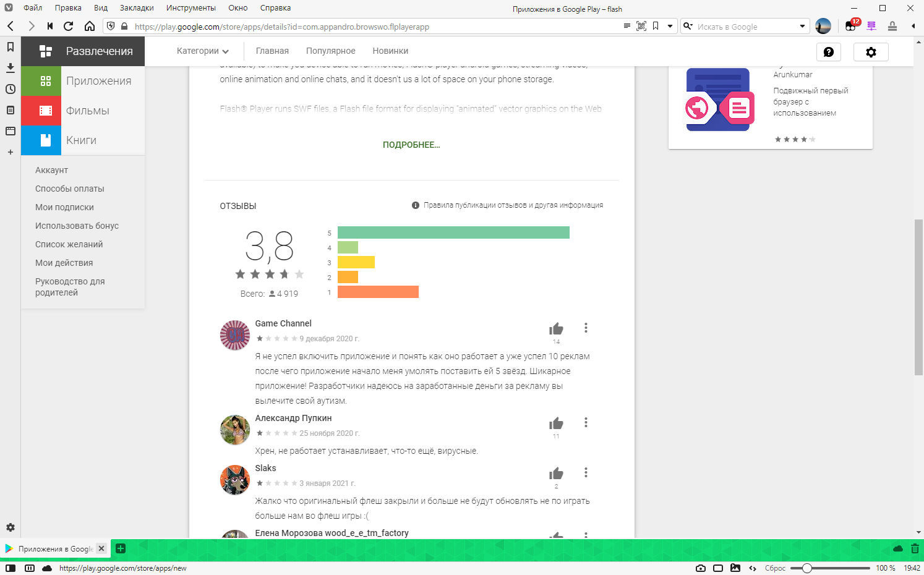Click the gray lock extension icon

coord(892,26)
